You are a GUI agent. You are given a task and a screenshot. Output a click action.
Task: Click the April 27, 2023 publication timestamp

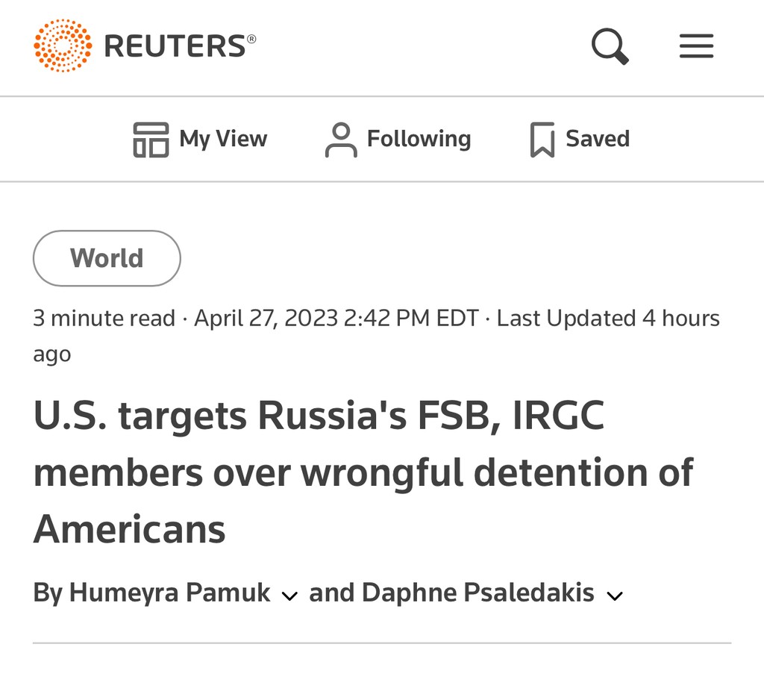coord(336,319)
